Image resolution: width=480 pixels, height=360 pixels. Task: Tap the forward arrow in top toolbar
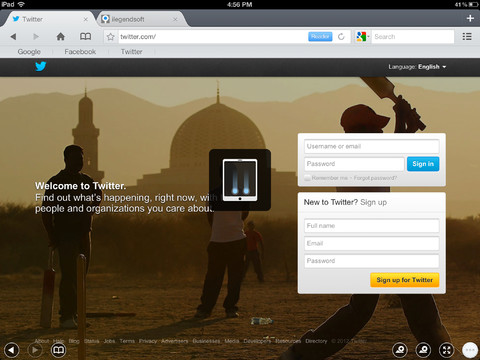36,36
